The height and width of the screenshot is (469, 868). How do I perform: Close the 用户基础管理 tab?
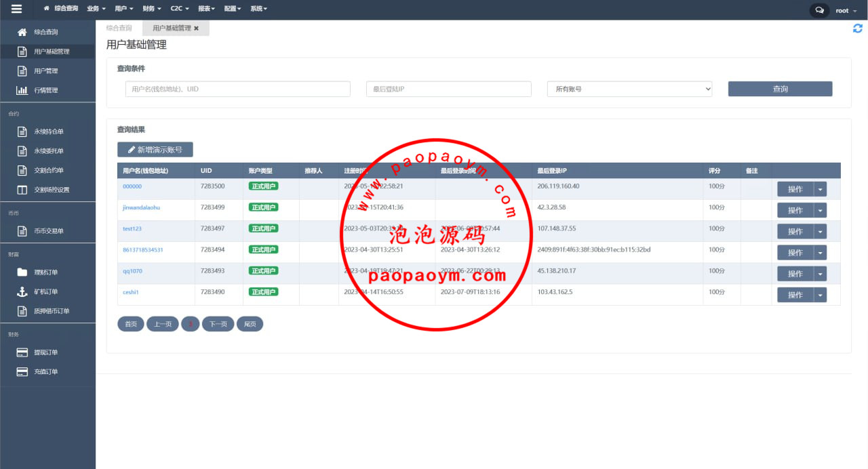[x=197, y=28]
